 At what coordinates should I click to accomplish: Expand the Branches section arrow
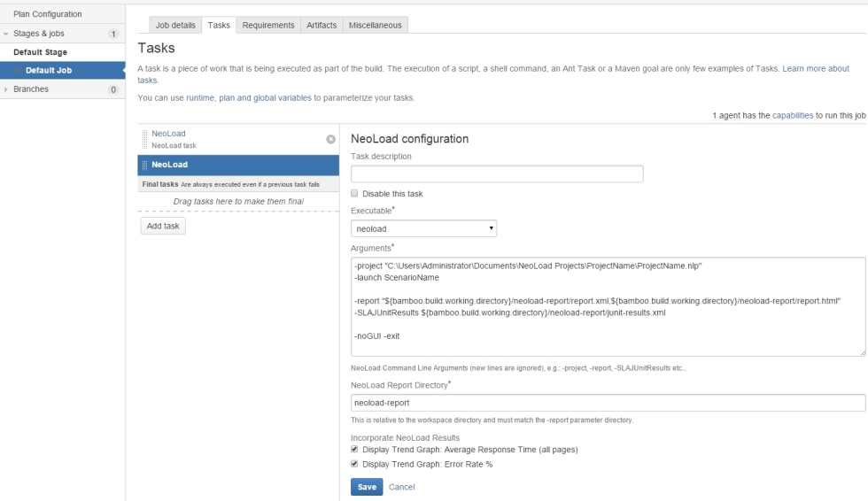tap(6, 89)
